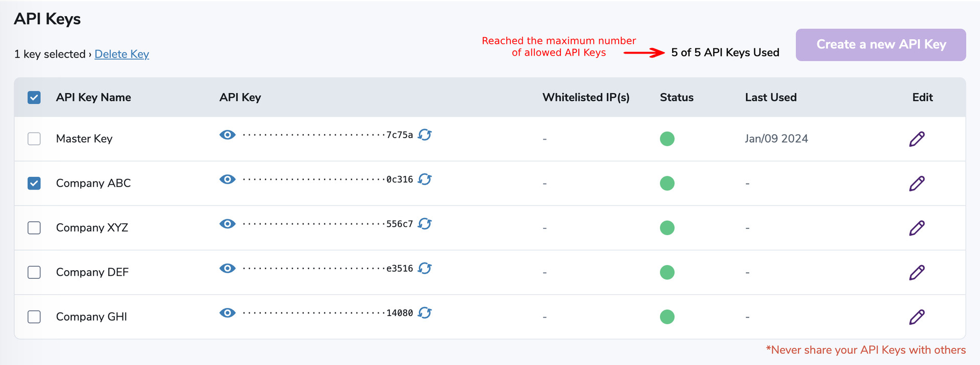Image resolution: width=980 pixels, height=365 pixels.
Task: Click the edit pencil for Company GHI
Action: [x=916, y=317]
